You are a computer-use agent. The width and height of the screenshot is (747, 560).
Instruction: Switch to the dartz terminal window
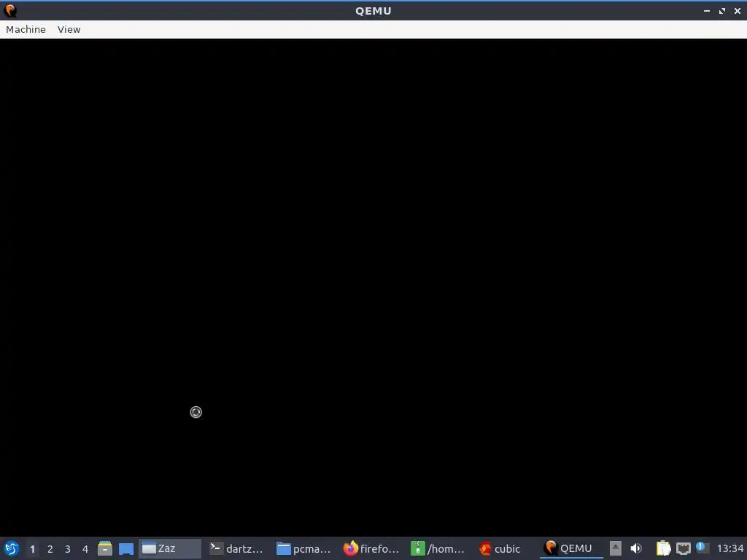point(237,548)
